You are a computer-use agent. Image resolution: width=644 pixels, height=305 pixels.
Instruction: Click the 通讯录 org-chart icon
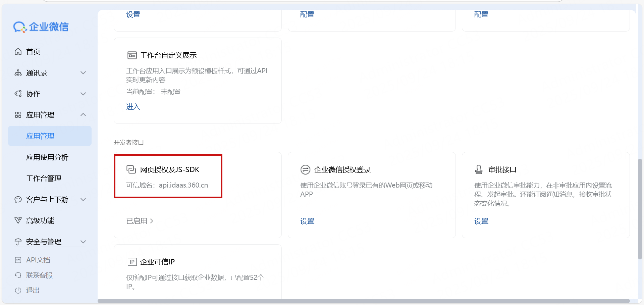click(x=18, y=73)
